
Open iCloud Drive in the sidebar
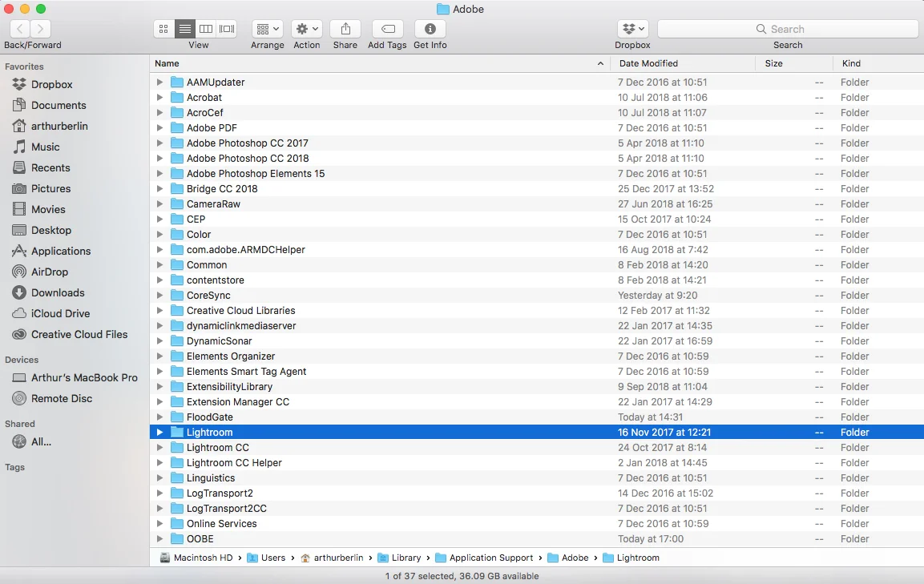(x=50, y=313)
